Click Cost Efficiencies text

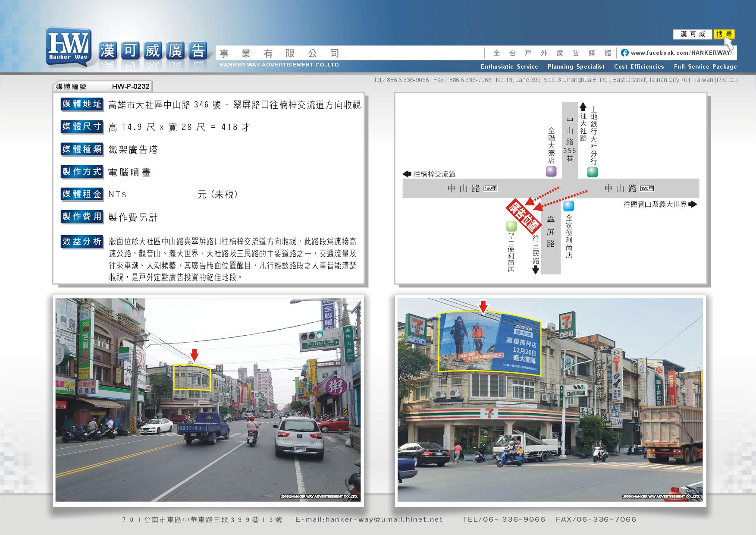point(639,66)
